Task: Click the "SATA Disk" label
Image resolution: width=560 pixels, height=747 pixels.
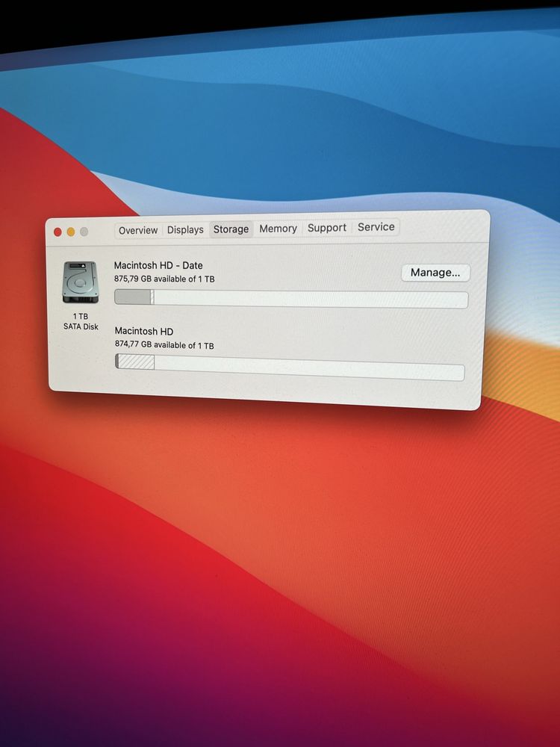Action: (x=81, y=327)
